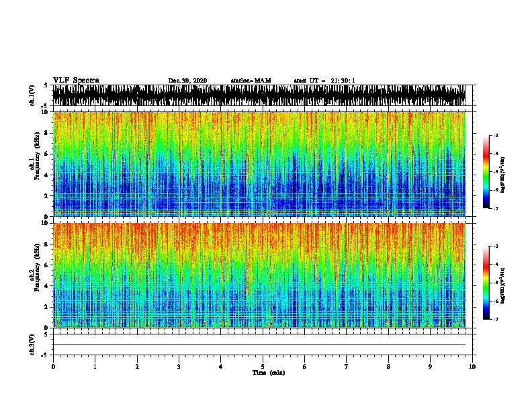Click time axis tick label "8"

(388, 367)
